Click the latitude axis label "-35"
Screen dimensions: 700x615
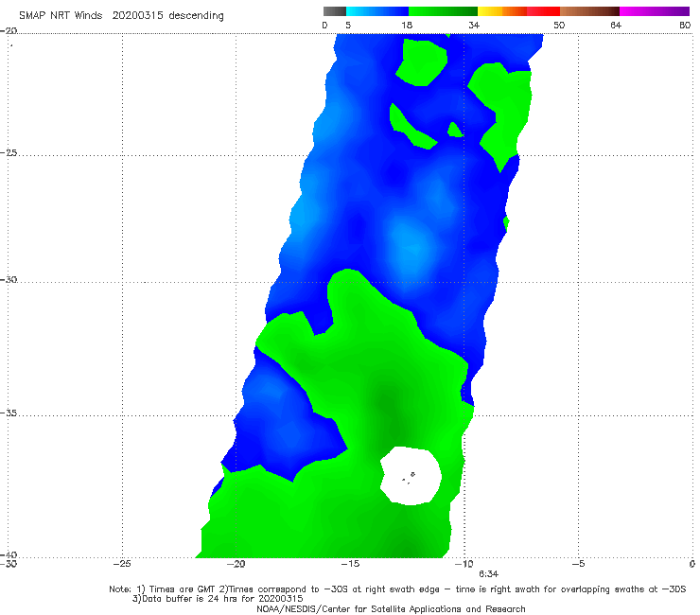pyautogui.click(x=9, y=413)
